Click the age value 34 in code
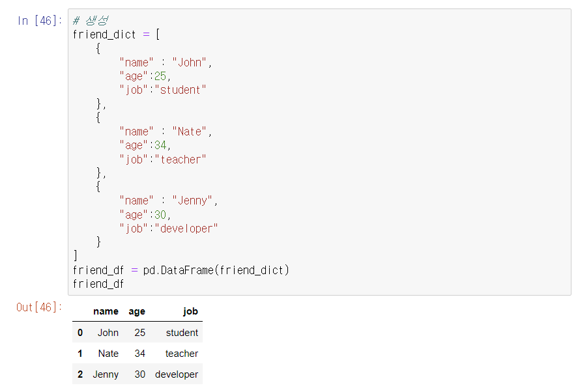578x392 pixels. click(x=160, y=145)
